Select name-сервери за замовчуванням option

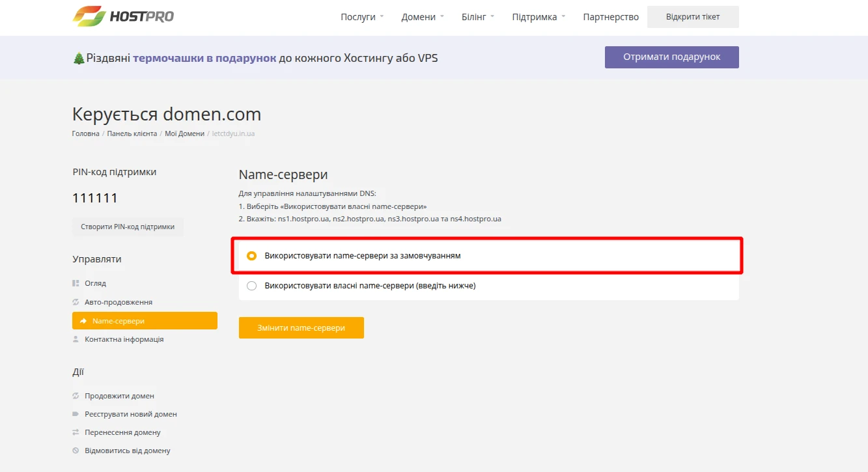click(x=252, y=255)
